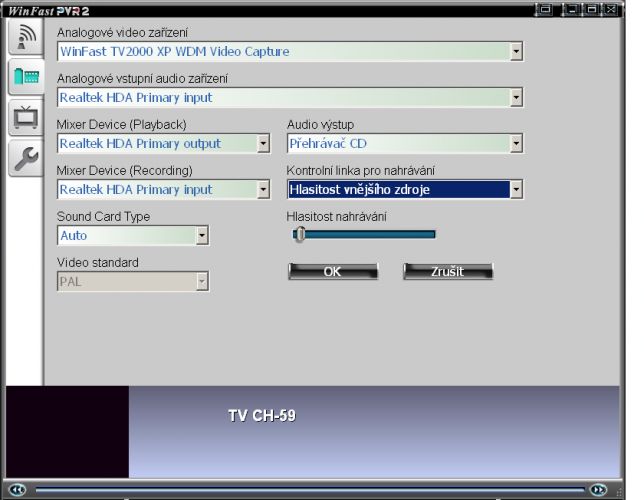Click the Mixer Device (Recording) label
The width and height of the screenshot is (644, 500).
tap(124, 171)
